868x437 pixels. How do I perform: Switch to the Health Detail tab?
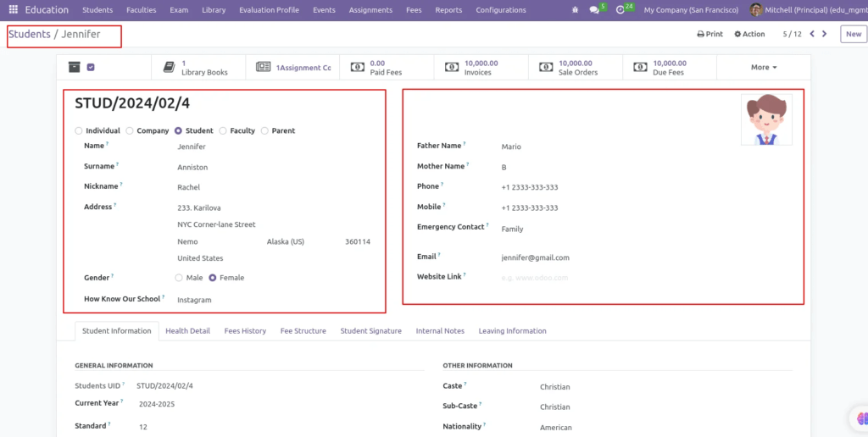(187, 331)
